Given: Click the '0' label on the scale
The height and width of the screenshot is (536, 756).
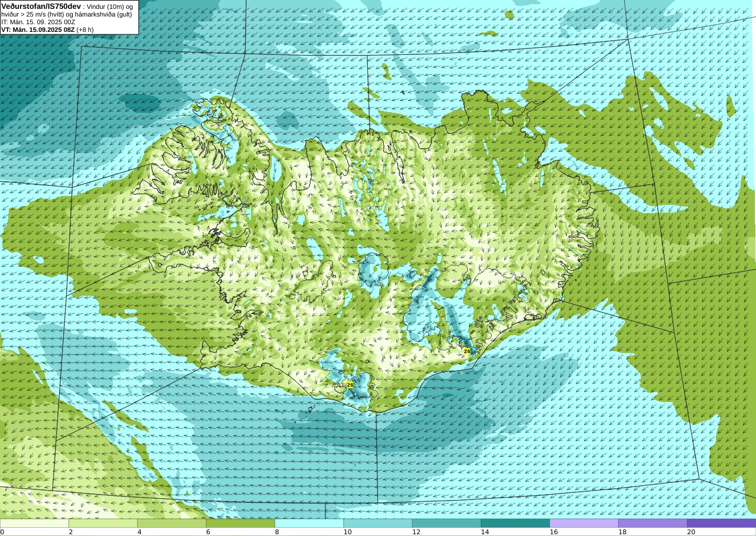Looking at the screenshot, I should point(2,532).
